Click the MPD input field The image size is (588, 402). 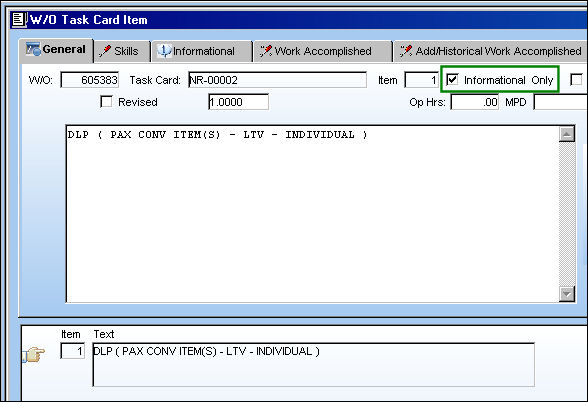(561, 102)
